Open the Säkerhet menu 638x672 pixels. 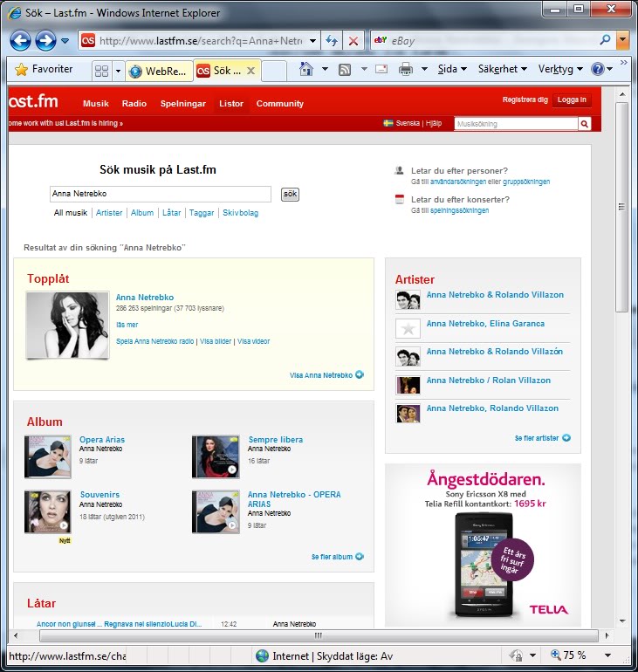pyautogui.click(x=502, y=69)
